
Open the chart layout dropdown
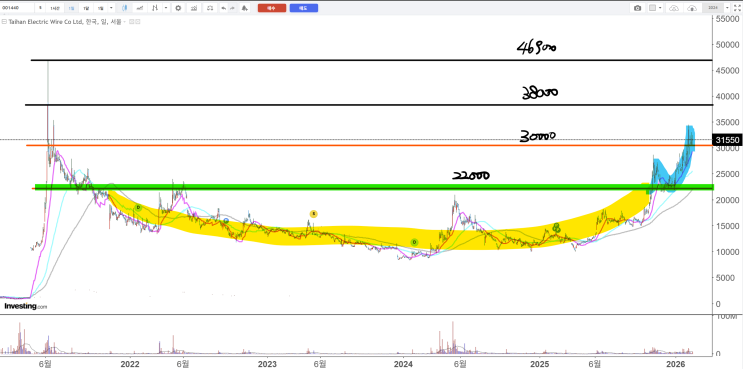pos(655,8)
